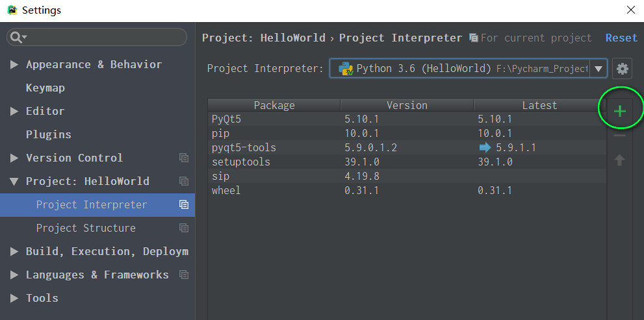Click For current project label

(536, 38)
